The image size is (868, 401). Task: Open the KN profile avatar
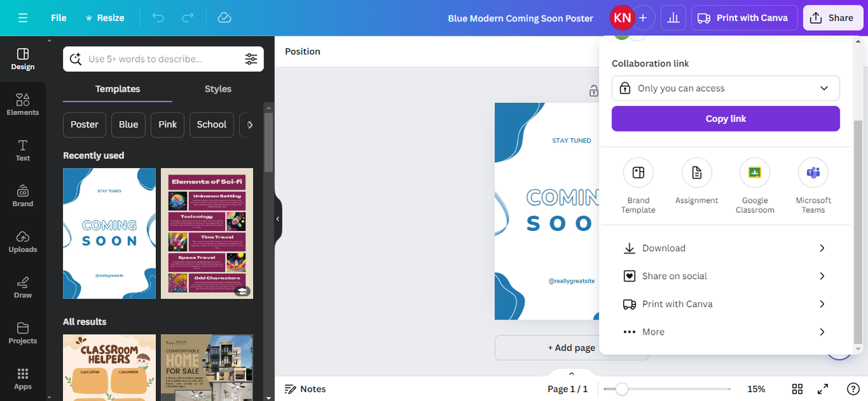coord(622,18)
